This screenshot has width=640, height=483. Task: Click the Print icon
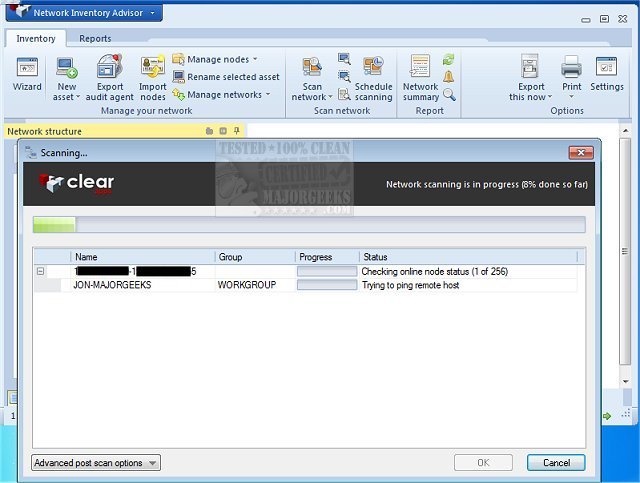(x=571, y=67)
